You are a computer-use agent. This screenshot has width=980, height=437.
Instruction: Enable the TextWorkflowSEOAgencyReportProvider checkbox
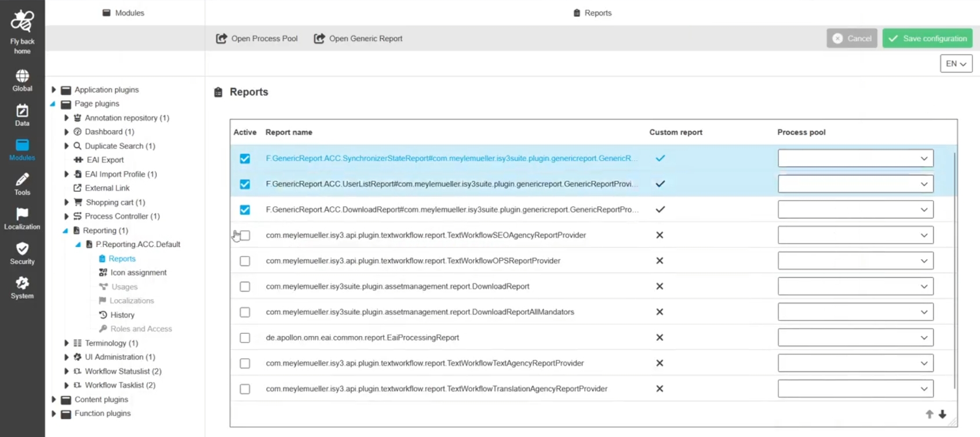[x=245, y=235]
